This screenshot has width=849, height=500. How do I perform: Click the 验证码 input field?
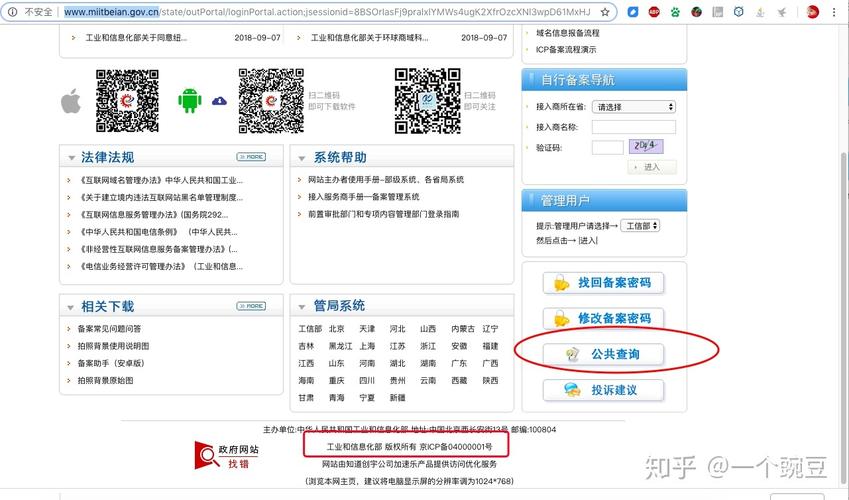(x=608, y=147)
